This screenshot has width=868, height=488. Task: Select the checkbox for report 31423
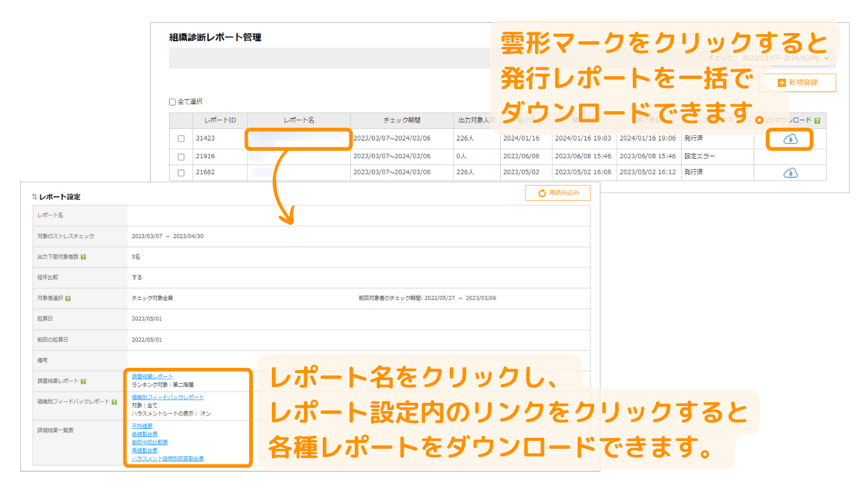click(181, 139)
